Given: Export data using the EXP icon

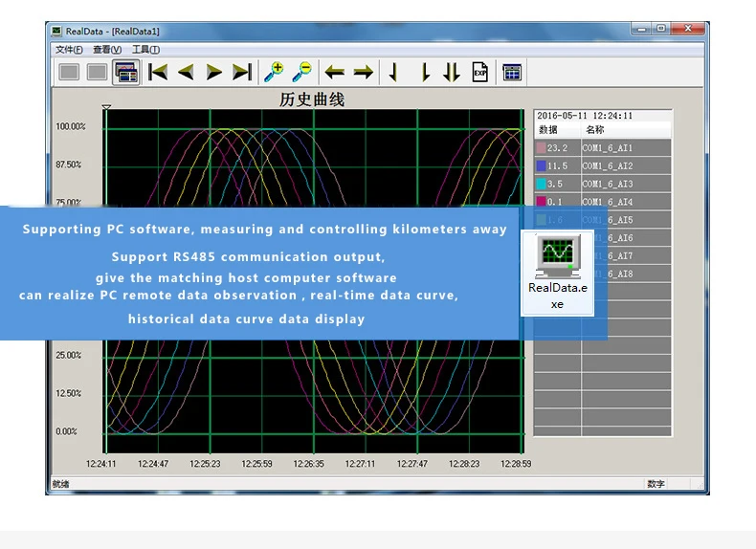Looking at the screenshot, I should [479, 73].
